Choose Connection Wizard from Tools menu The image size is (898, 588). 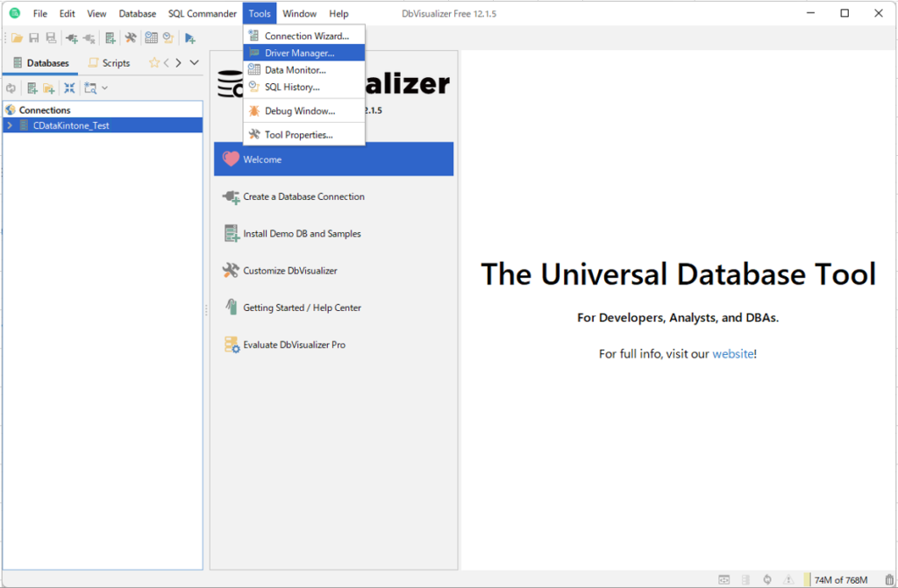pyautogui.click(x=304, y=36)
